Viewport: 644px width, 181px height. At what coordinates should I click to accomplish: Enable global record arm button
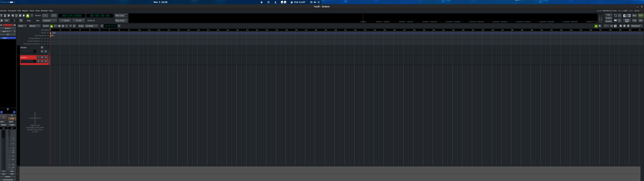pyautogui.click(x=32, y=16)
